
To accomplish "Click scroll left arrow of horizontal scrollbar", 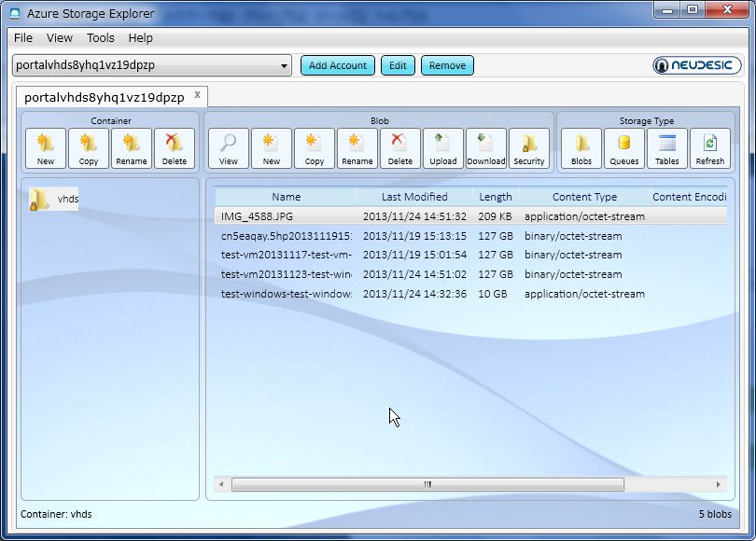I will pos(221,484).
